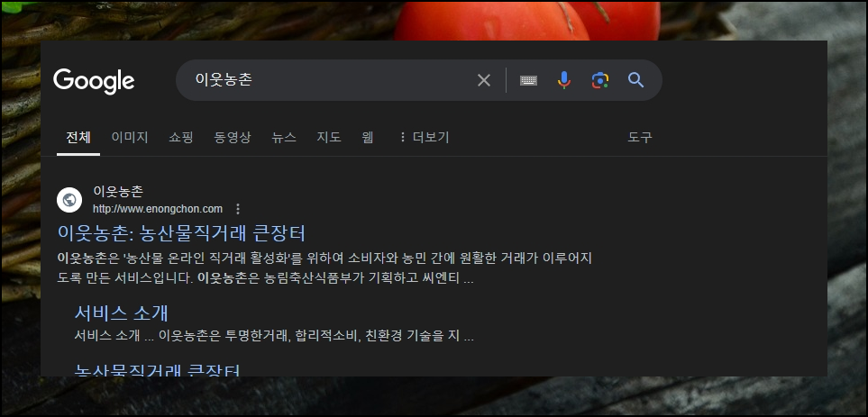Open the three-dot menu beside enongchon.com URL
The image size is (868, 417).
click(238, 209)
